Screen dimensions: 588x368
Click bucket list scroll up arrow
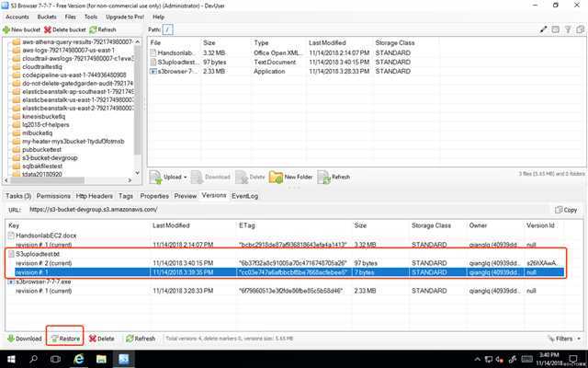[x=137, y=41]
